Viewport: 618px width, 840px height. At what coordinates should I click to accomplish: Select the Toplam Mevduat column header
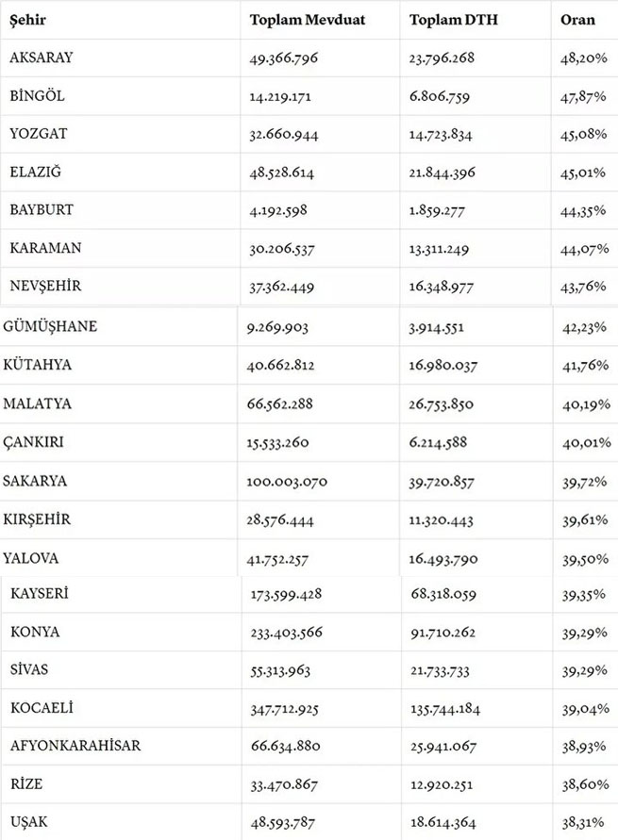pyautogui.click(x=308, y=20)
